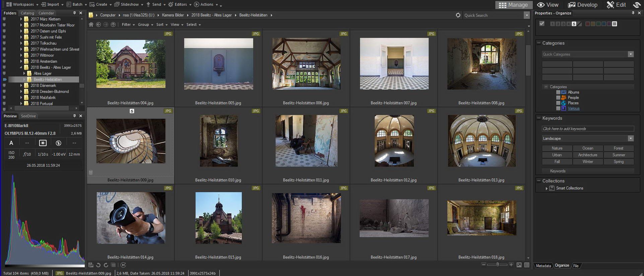Image resolution: width=644 pixels, height=276 pixels.
Task: Tick the Places category checkbox
Action: pyautogui.click(x=558, y=103)
